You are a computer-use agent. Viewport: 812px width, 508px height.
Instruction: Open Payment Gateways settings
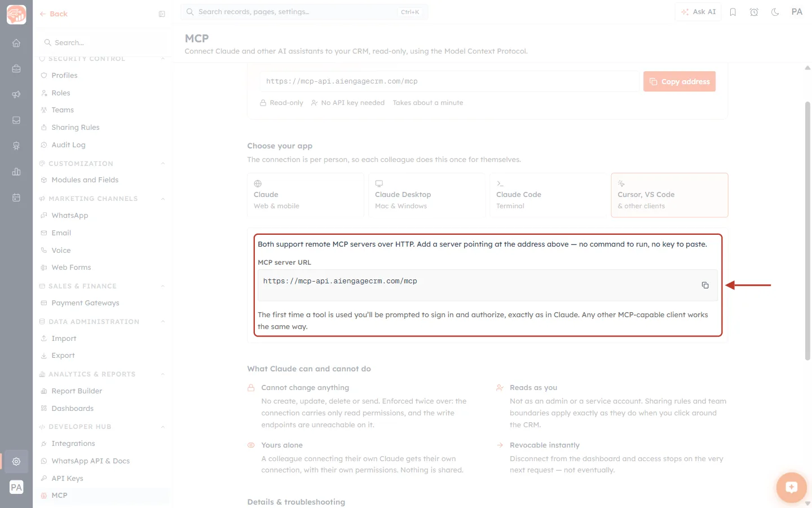tap(103, 303)
